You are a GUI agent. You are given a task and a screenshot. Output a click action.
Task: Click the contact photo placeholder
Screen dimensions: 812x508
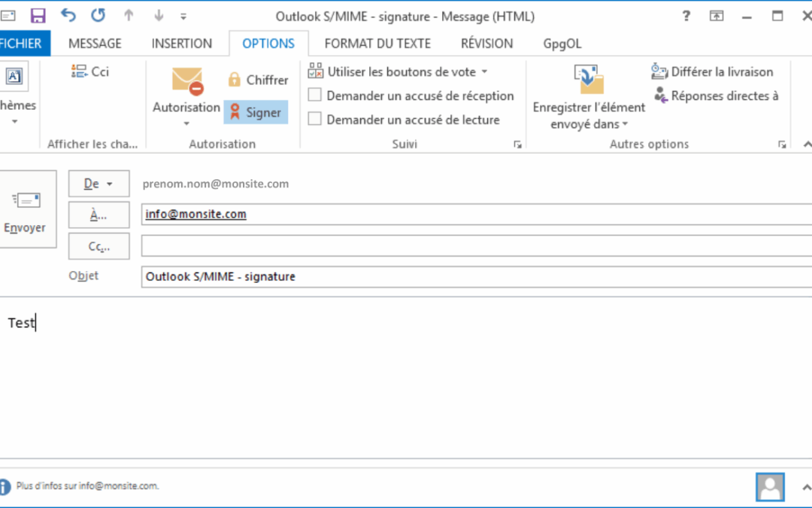click(770, 487)
